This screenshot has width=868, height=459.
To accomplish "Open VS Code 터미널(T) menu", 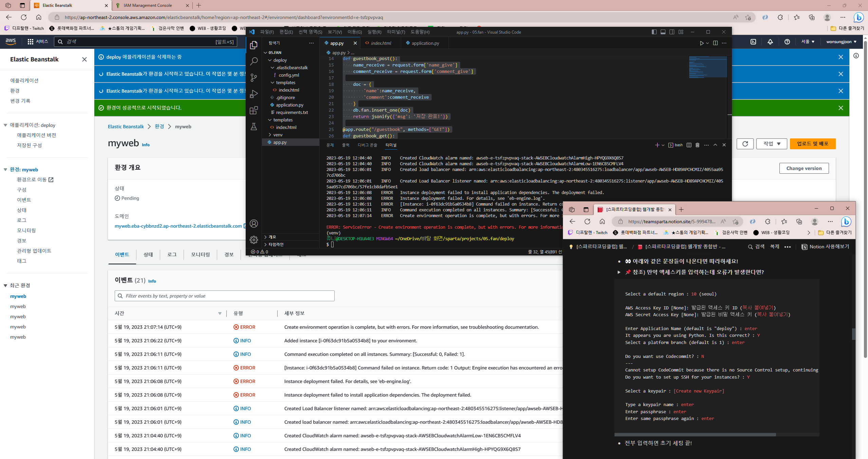I will coord(396,32).
